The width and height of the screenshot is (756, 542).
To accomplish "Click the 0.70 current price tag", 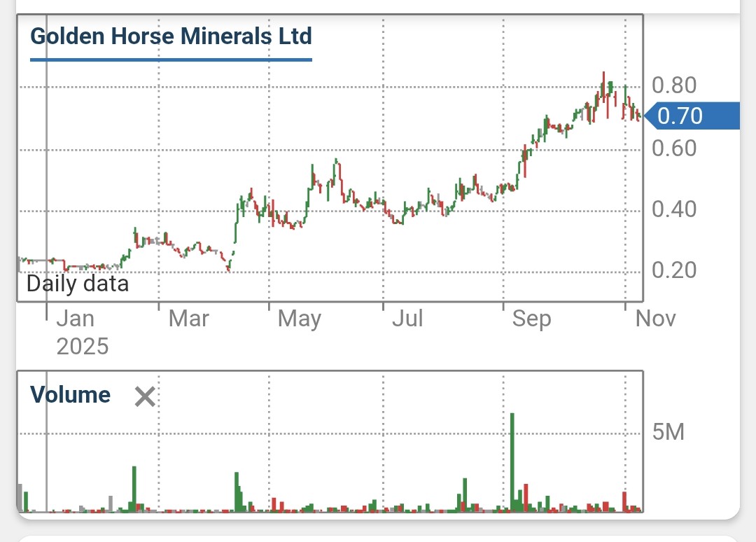I will [x=692, y=116].
